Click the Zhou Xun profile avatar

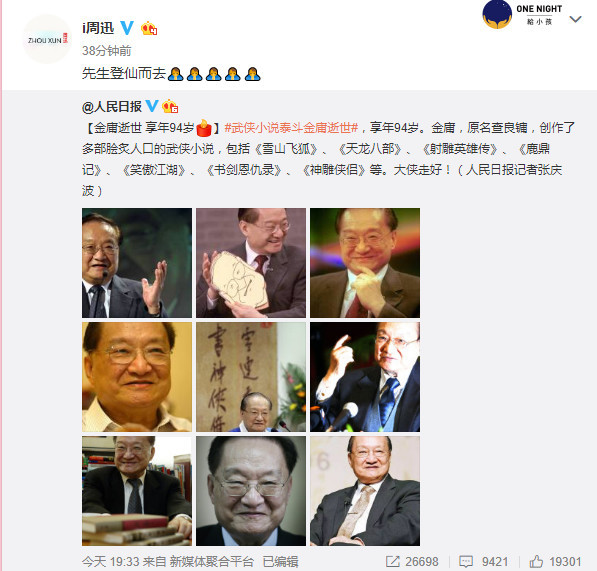47,39
